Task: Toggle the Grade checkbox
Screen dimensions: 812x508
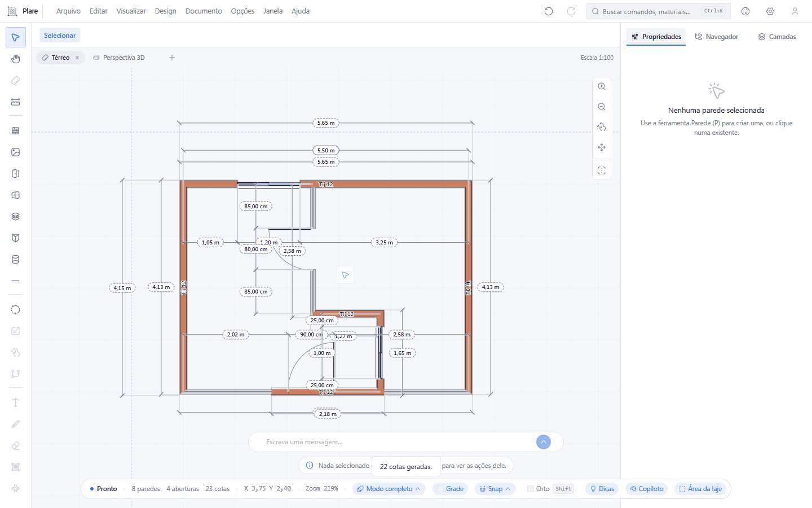Action: click(451, 489)
